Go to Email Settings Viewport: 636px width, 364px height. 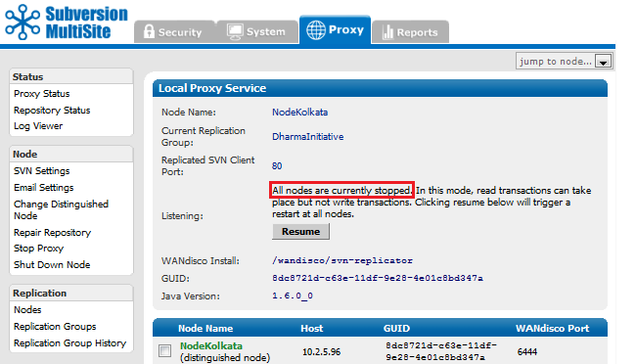click(x=43, y=188)
